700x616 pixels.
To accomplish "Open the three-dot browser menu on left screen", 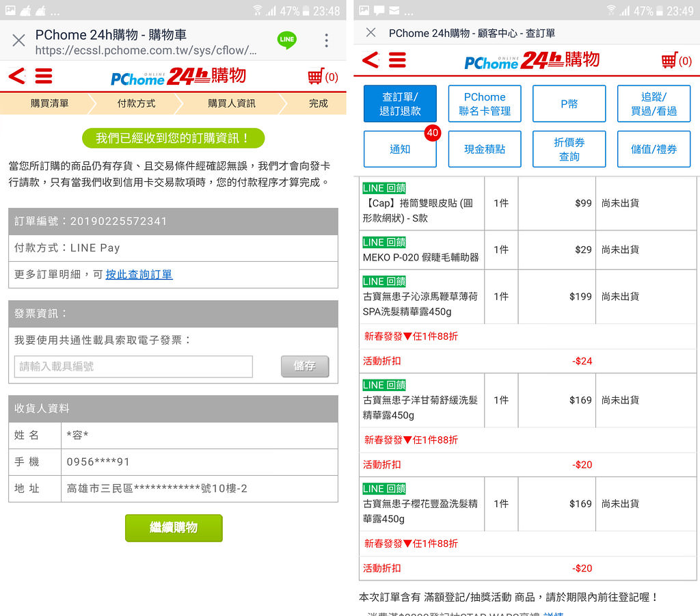I will click(x=327, y=40).
